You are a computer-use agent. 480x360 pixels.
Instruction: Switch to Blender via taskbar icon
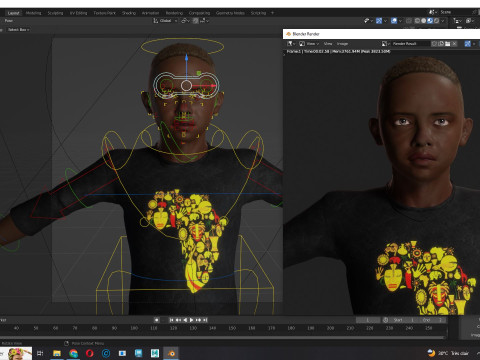(x=171, y=353)
